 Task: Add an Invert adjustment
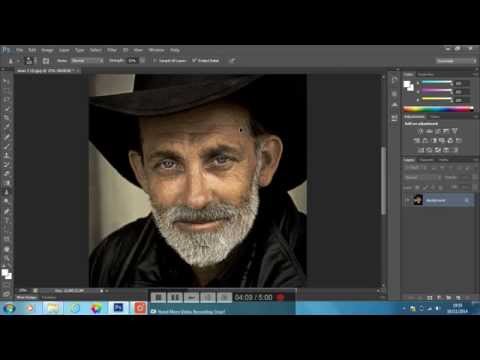point(421,150)
